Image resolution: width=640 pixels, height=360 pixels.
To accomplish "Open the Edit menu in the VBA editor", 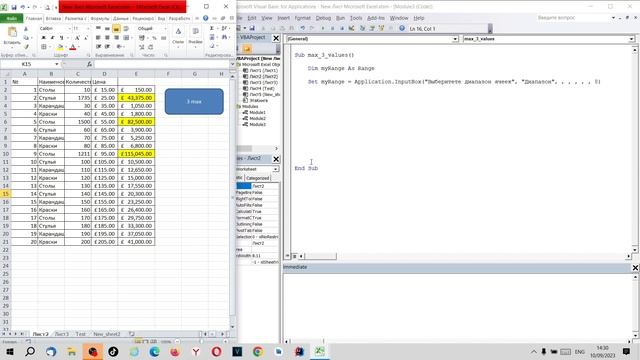I will tap(252, 18).
